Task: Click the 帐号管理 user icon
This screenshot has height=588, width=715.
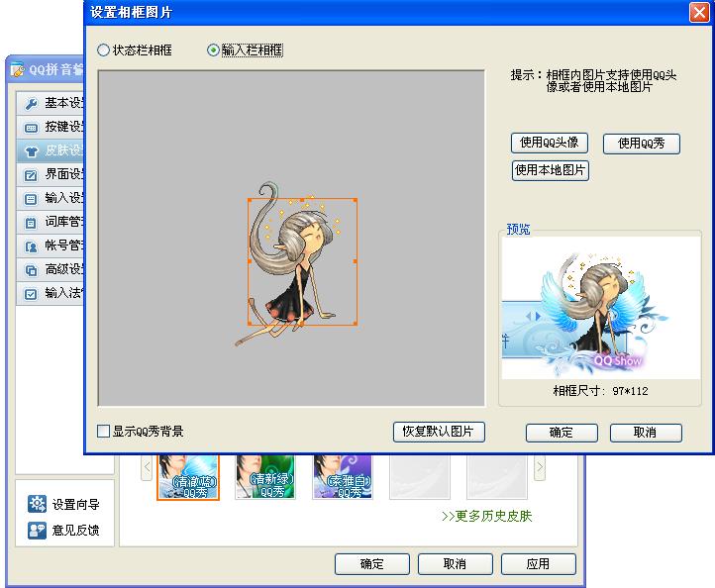Action: [x=31, y=246]
